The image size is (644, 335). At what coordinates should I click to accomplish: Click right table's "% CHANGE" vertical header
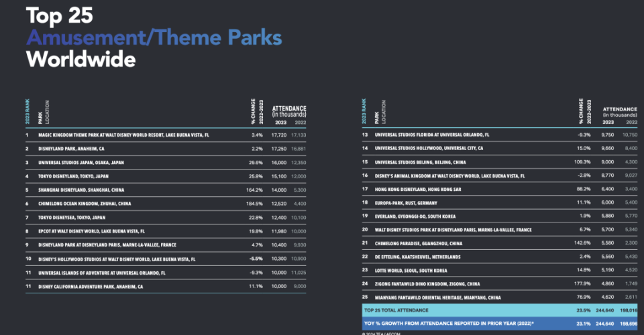coord(581,111)
